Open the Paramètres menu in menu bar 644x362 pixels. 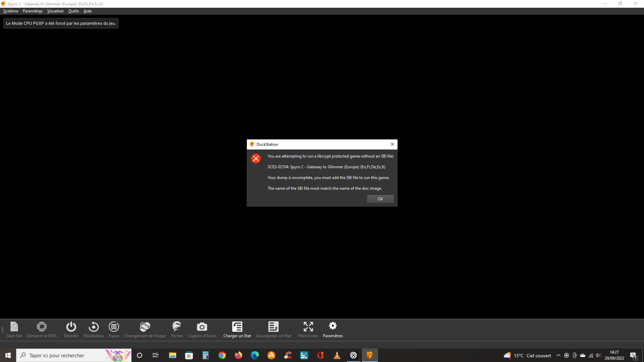click(x=33, y=11)
